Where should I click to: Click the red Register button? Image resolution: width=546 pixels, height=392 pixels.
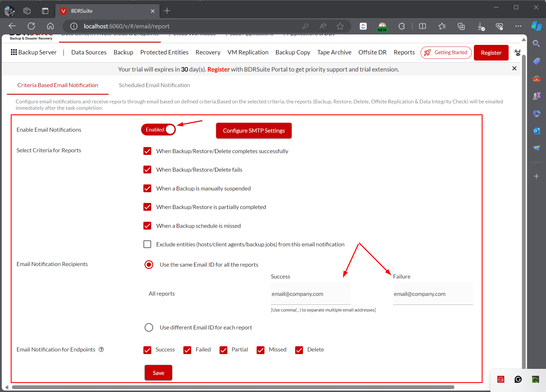click(x=491, y=53)
